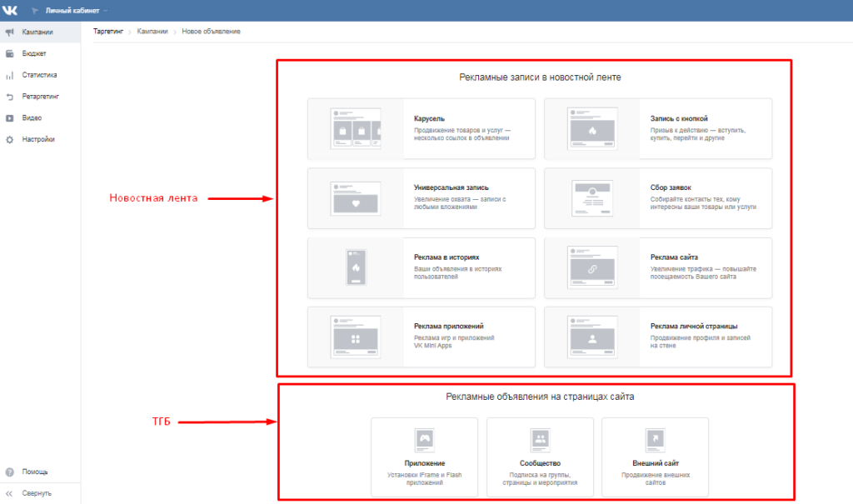Click the Сообщество people icon

(540, 438)
